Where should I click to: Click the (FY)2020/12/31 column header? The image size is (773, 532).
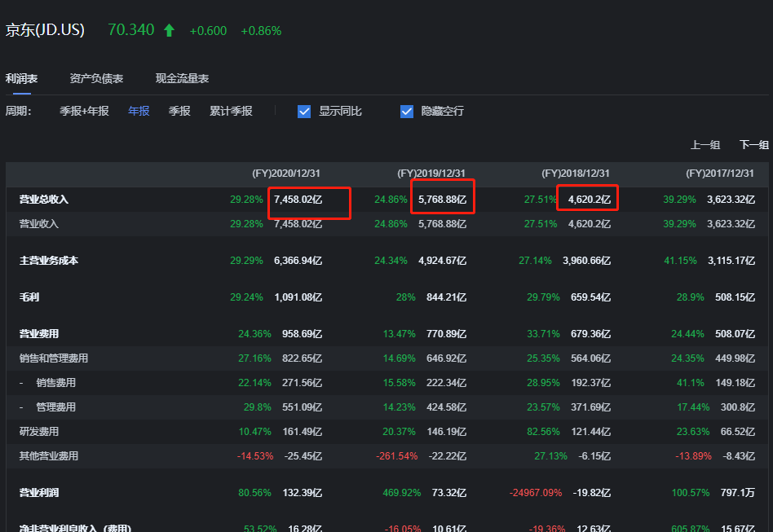pos(286,174)
